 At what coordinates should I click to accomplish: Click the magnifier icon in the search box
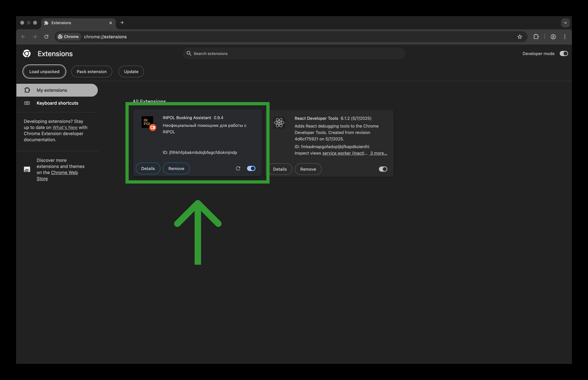coord(189,53)
